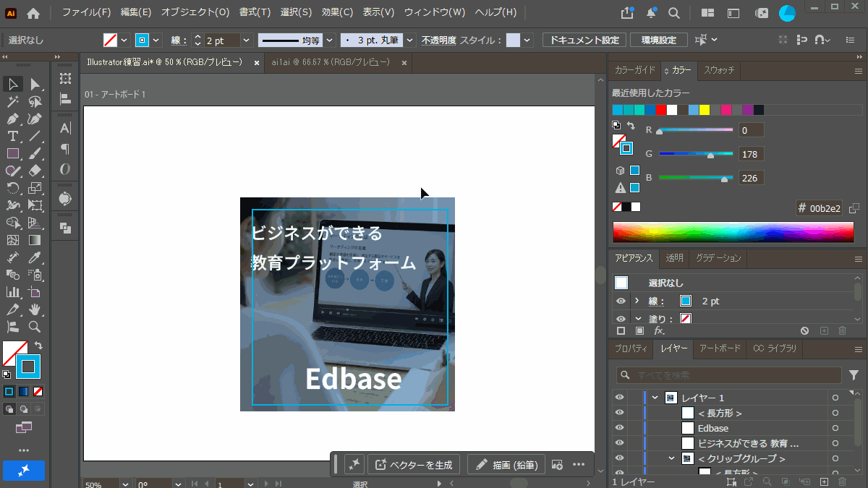Select the Eraser tool
868x488 pixels.
pyautogui.click(x=35, y=171)
